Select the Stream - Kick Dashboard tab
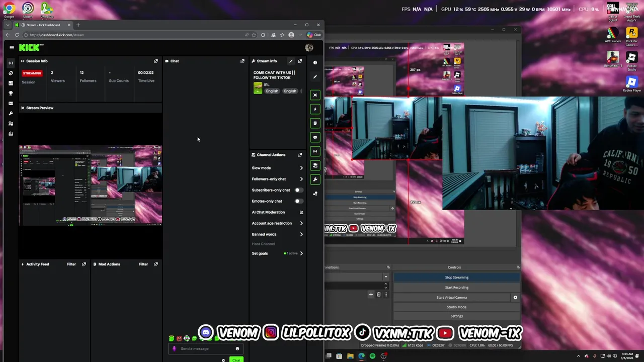The width and height of the screenshot is (644, 362). pos(43,25)
